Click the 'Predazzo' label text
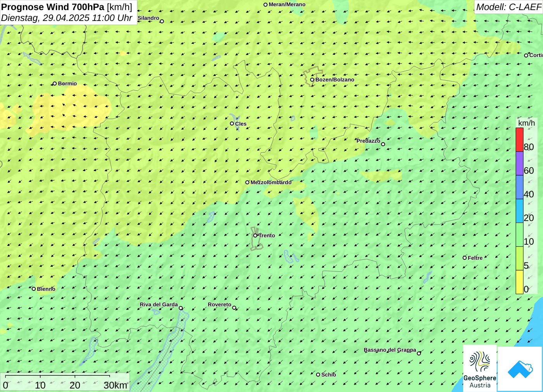This screenshot has width=543, height=392. coord(368,141)
